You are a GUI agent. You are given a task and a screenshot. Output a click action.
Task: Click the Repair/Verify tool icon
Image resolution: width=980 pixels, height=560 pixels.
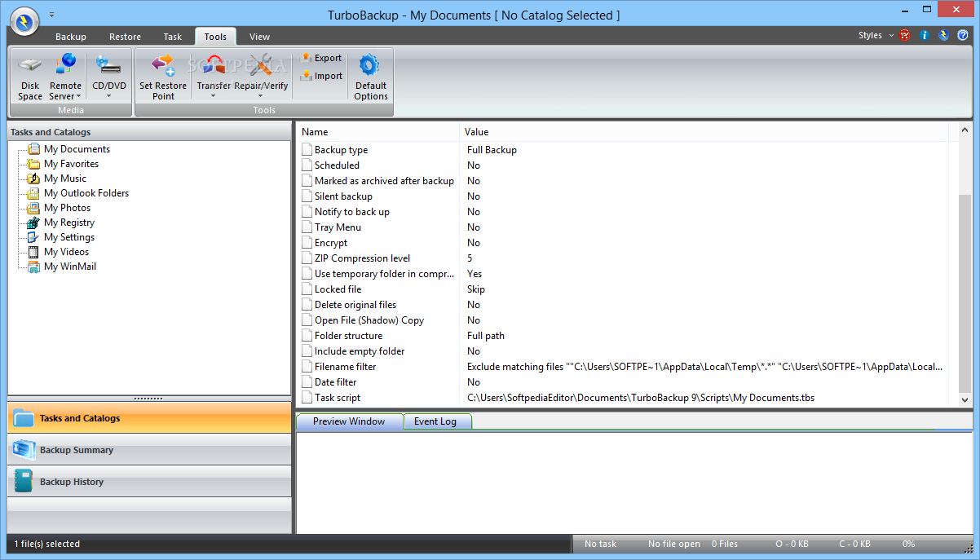(262, 65)
